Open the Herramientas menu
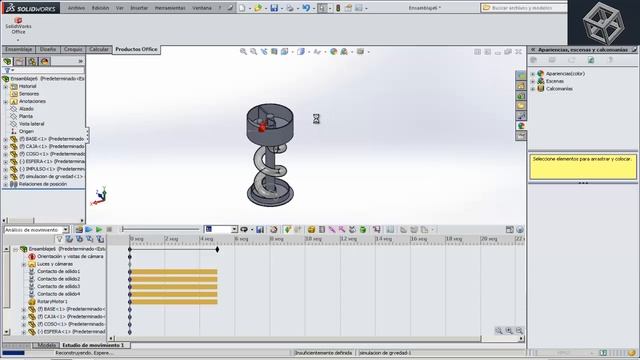The height and width of the screenshot is (360, 640). coord(169,8)
